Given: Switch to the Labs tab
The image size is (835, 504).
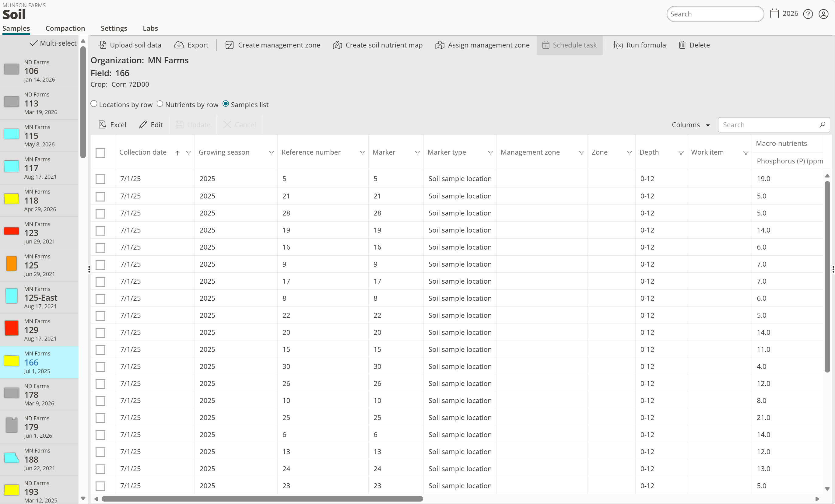Looking at the screenshot, I should tap(150, 28).
